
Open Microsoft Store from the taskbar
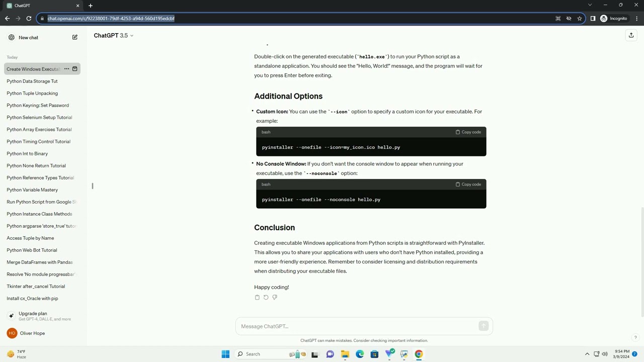374,354
